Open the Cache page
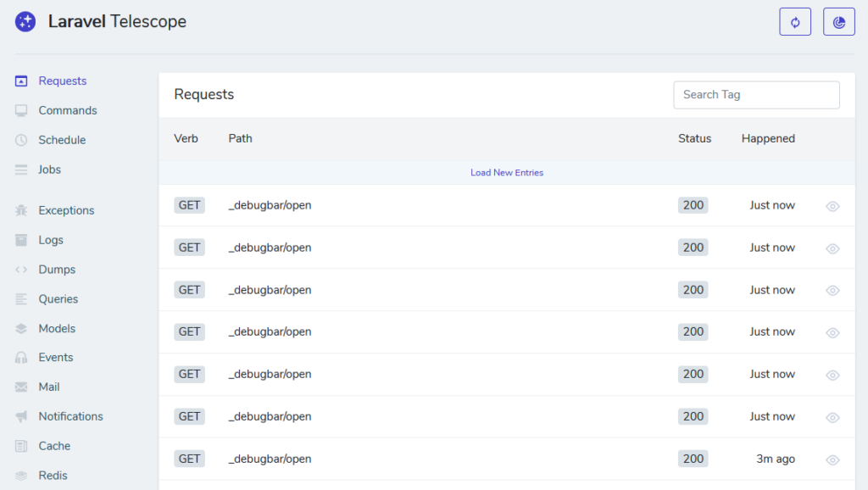 click(54, 446)
